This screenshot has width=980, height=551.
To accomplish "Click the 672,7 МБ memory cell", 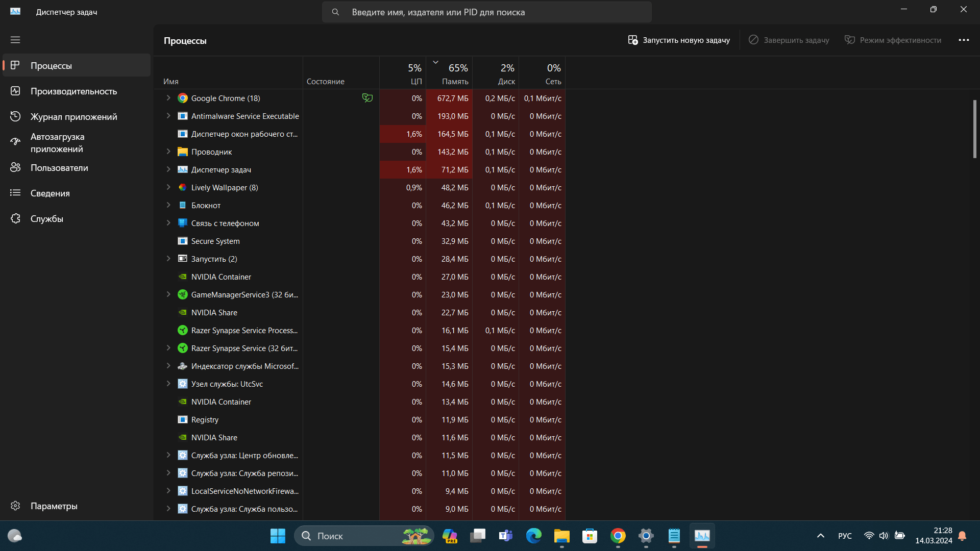I will pyautogui.click(x=449, y=98).
